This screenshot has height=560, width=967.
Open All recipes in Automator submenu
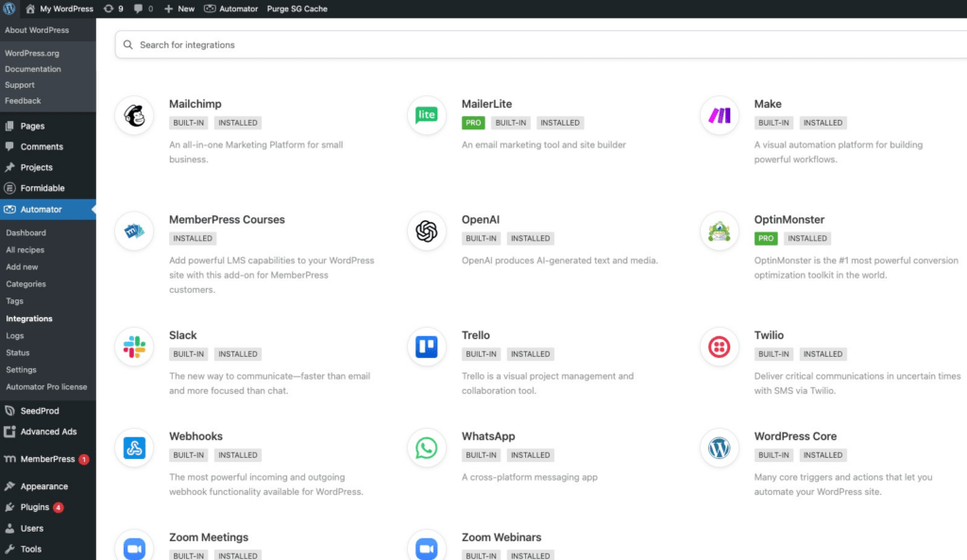tap(25, 250)
